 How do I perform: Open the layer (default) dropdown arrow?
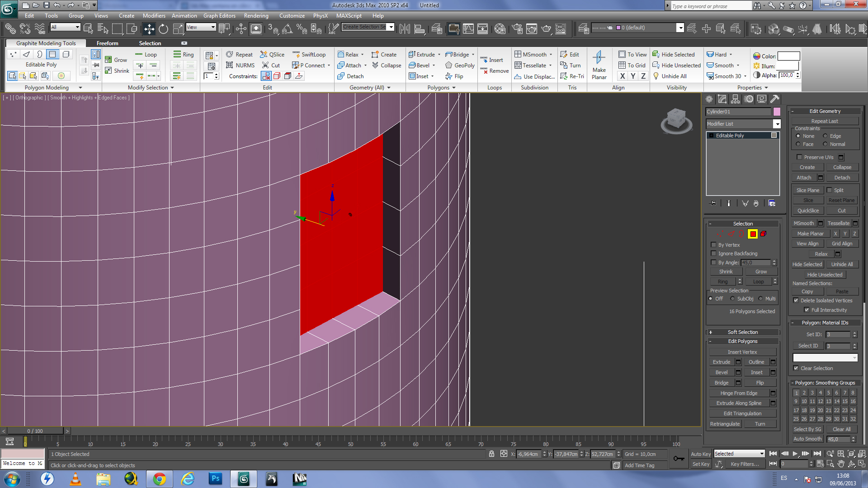point(679,28)
